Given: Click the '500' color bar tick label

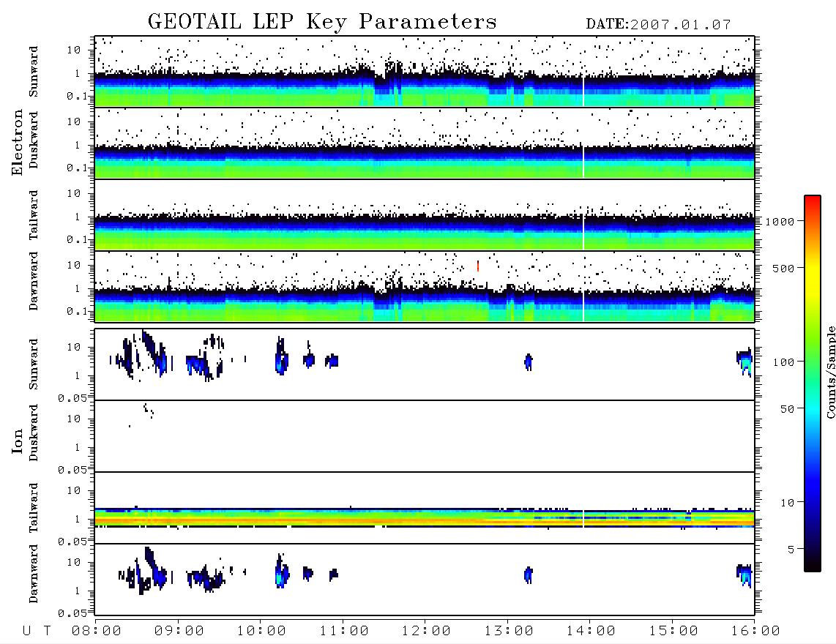Looking at the screenshot, I should coord(783,268).
